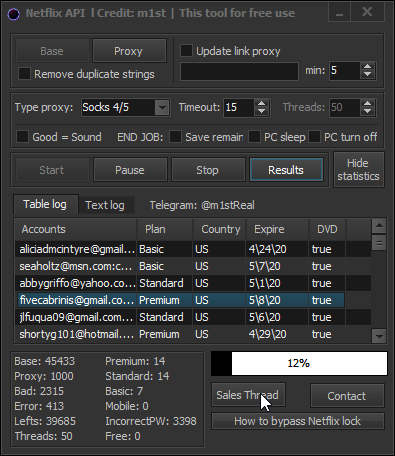This screenshot has height=456, width=395.
Task: Decrease Threads with down arrow
Action: [x=368, y=111]
